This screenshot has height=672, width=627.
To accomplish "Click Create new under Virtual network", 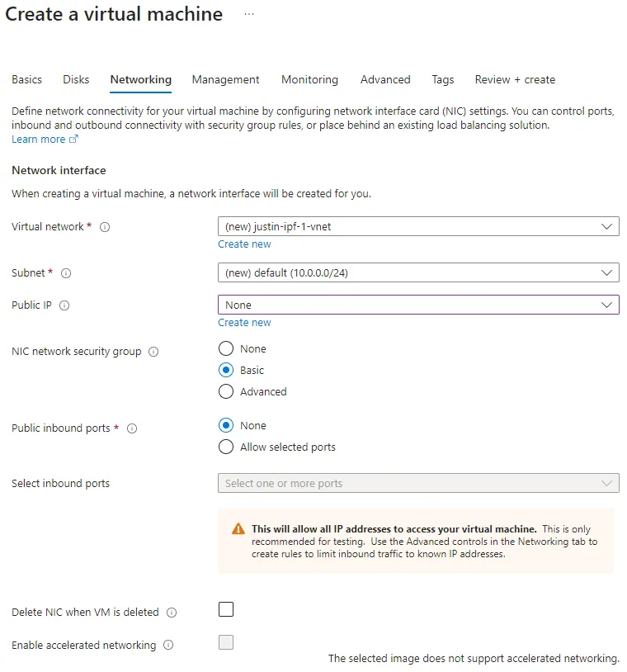I will [x=244, y=244].
